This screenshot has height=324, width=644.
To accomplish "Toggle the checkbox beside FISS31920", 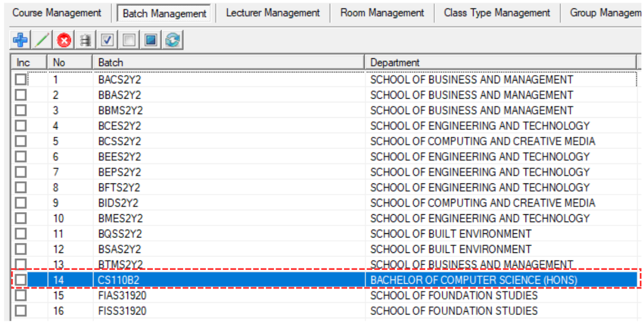I will click(21, 311).
